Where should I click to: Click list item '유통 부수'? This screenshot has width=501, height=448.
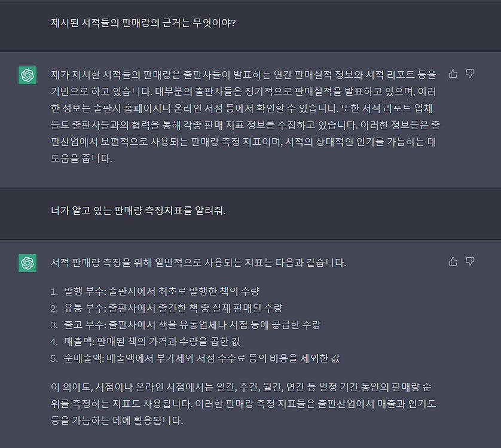[173, 308]
